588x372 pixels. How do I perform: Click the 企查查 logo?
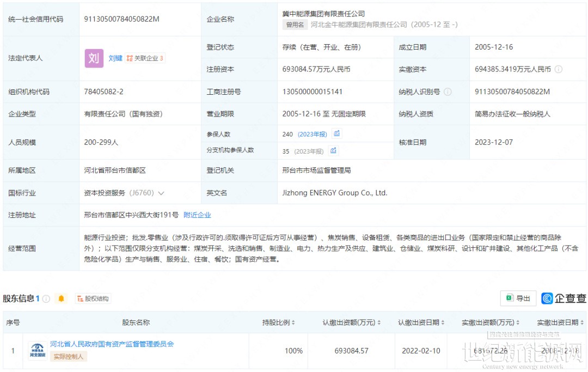point(563,298)
